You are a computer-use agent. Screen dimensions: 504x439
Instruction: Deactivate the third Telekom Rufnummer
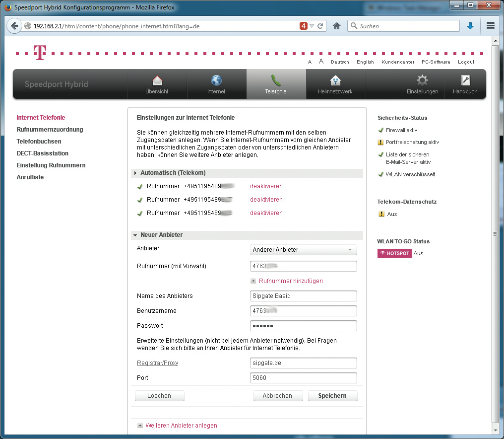[266, 213]
